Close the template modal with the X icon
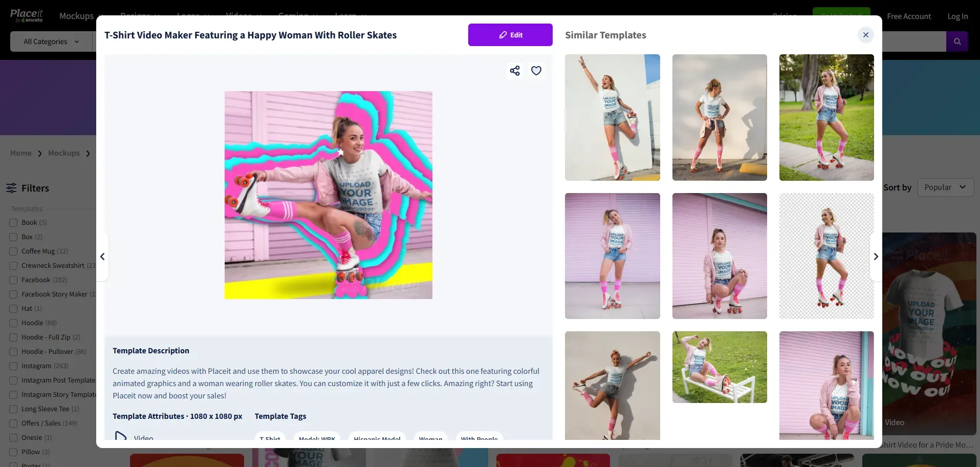 coord(865,35)
